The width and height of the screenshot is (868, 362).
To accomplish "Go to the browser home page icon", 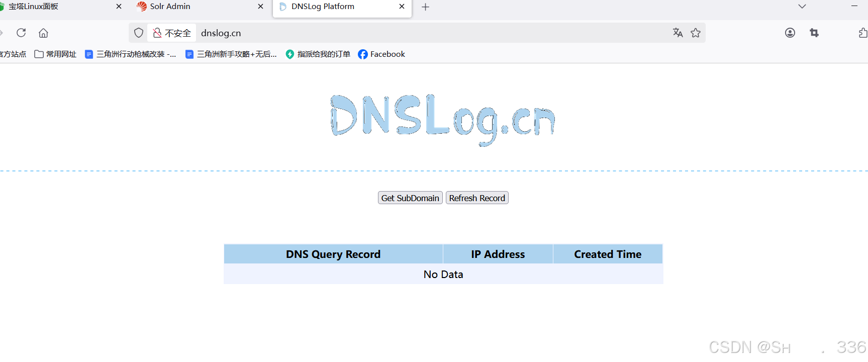I will point(43,33).
